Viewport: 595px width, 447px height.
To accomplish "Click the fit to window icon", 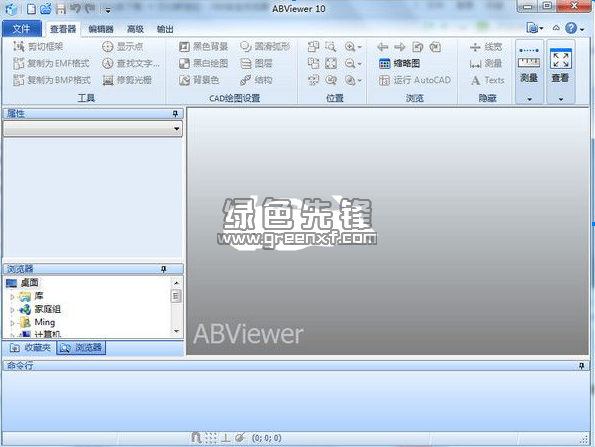I will 331,63.
